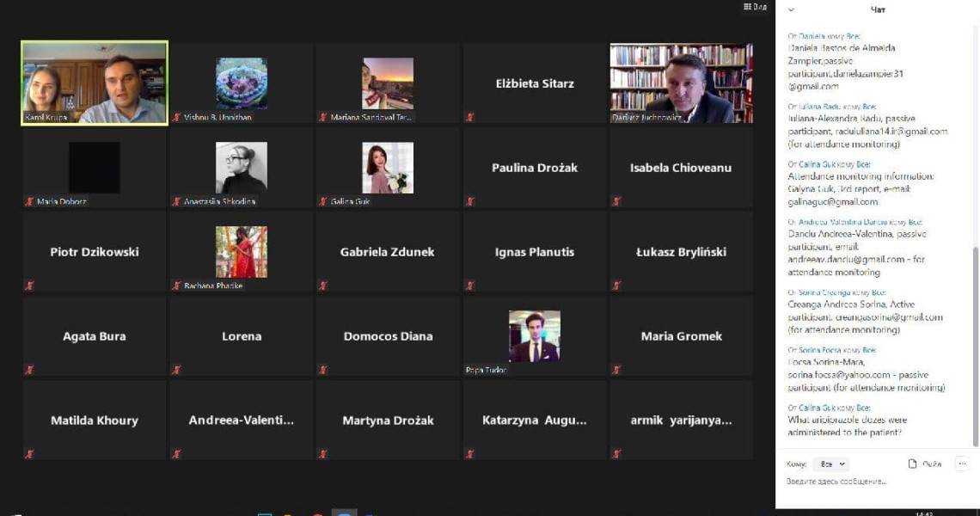
Task: Select Popa Tudor's profile photo tile
Action: pyautogui.click(x=535, y=336)
